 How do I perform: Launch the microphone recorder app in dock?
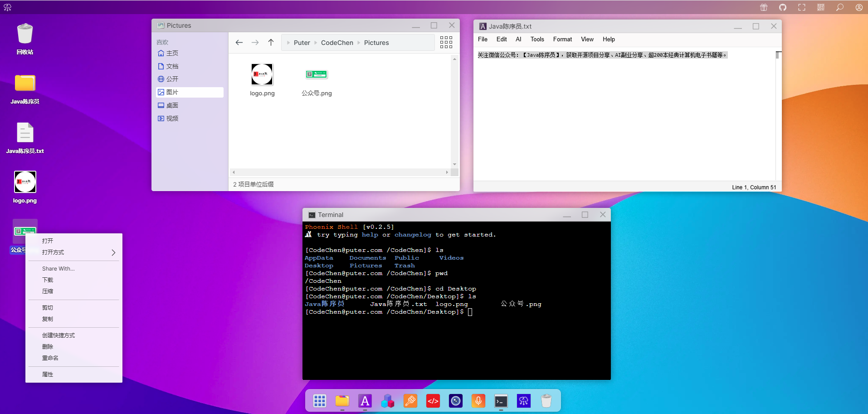coord(478,401)
